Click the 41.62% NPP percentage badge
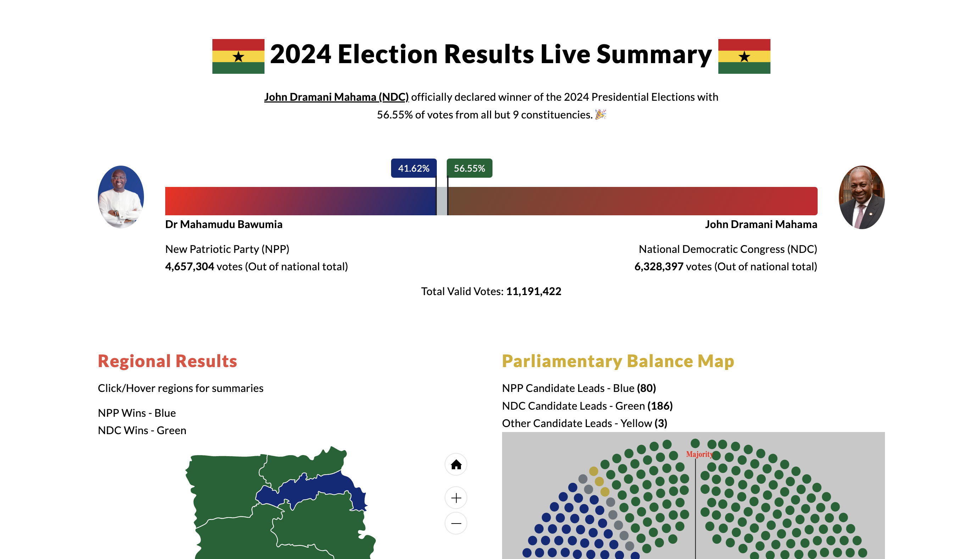Screen dimensions: 980x559 (x=413, y=168)
